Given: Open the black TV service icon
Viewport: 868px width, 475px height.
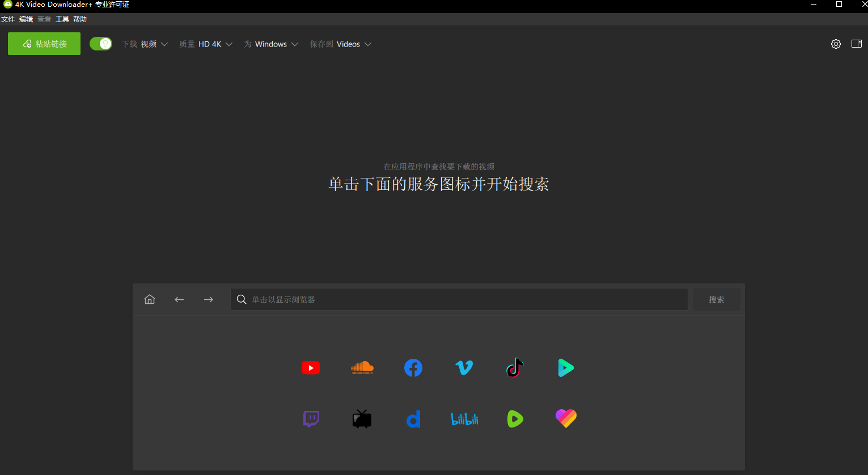Looking at the screenshot, I should pyautogui.click(x=362, y=419).
